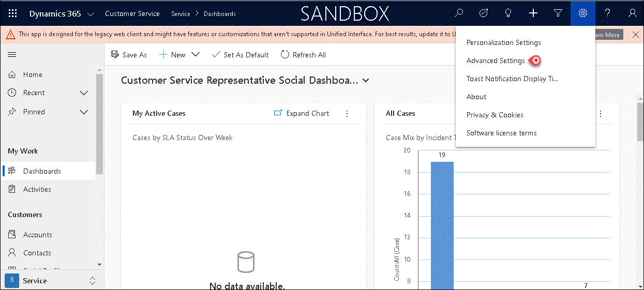
Task: Click Refresh All button
Action: [303, 55]
